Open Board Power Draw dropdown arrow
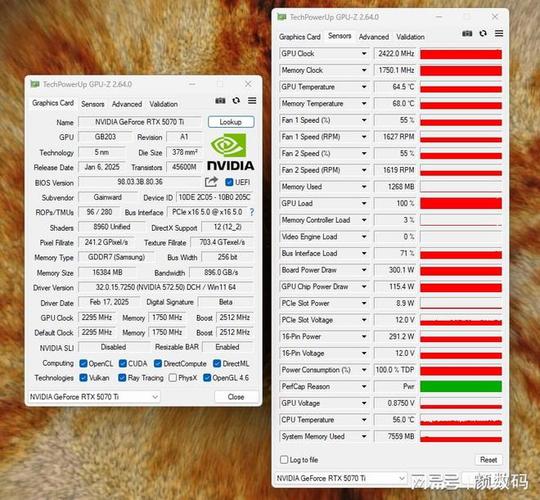 [x=364, y=270]
